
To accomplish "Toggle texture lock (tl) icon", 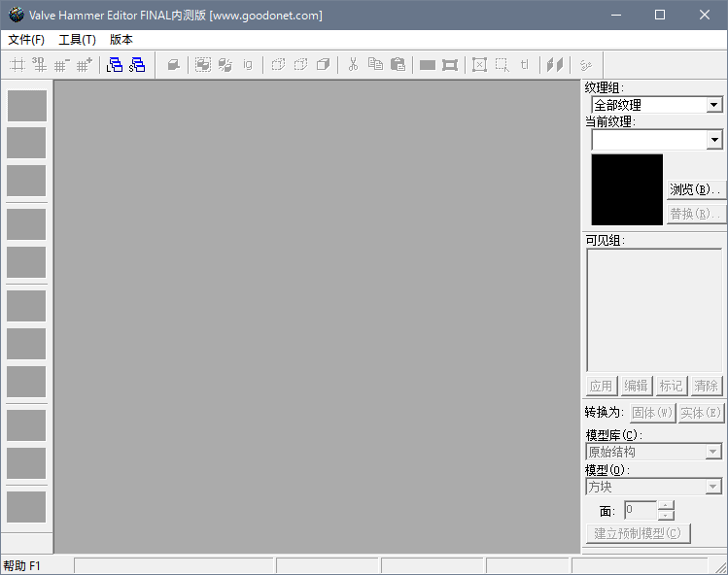I will point(524,64).
